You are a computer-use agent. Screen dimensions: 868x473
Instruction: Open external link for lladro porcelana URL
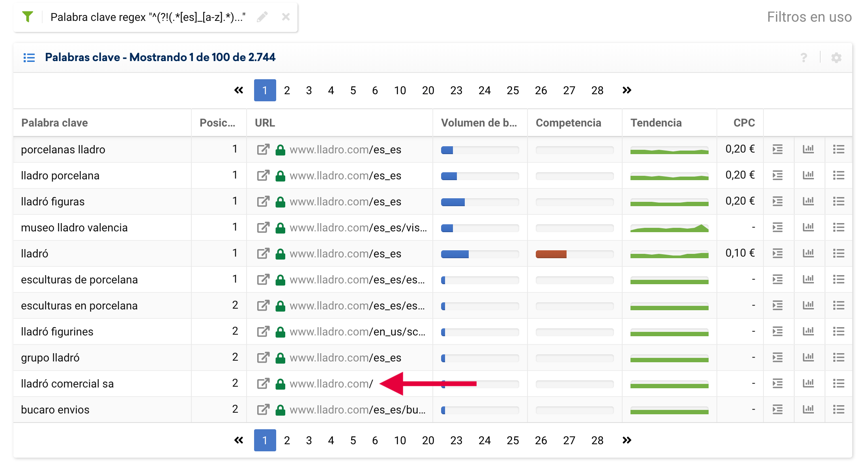[x=263, y=175]
